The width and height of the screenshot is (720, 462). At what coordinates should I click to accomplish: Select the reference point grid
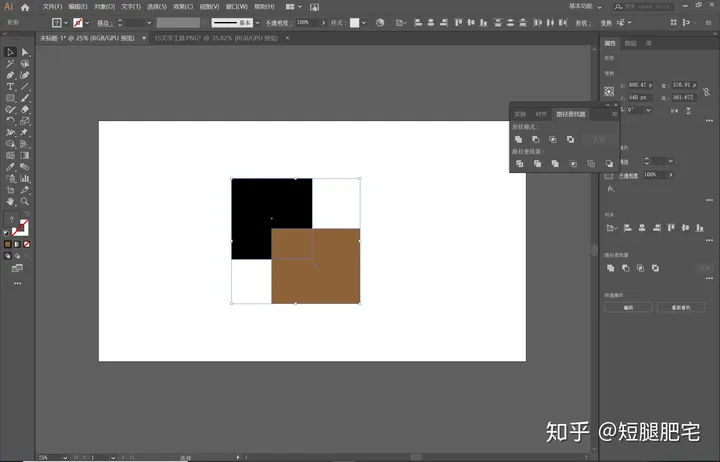tap(609, 91)
